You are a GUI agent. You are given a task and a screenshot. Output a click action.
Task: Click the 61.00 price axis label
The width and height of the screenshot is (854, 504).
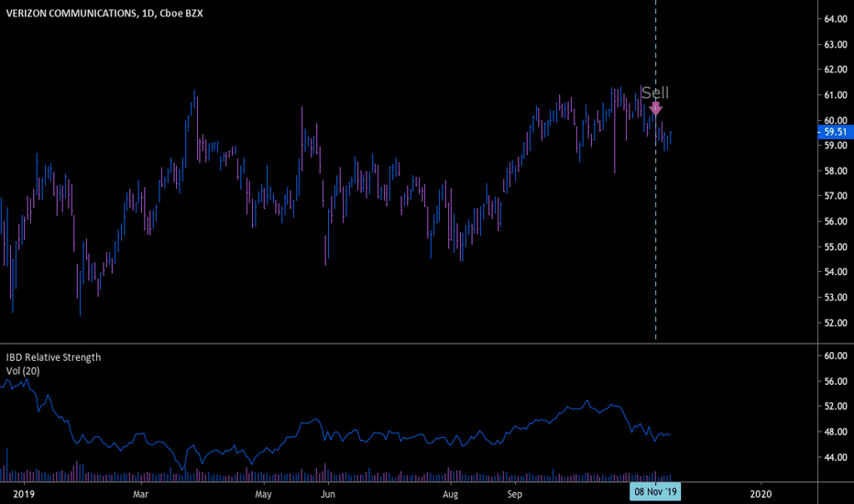coord(836,95)
